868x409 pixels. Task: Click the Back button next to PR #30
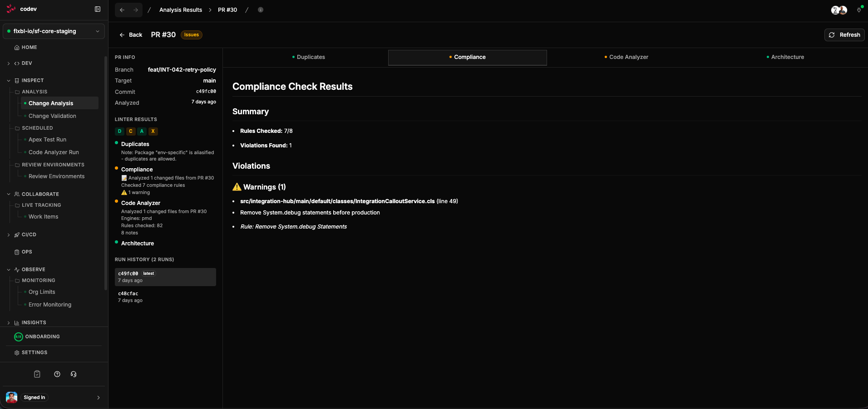pos(130,35)
